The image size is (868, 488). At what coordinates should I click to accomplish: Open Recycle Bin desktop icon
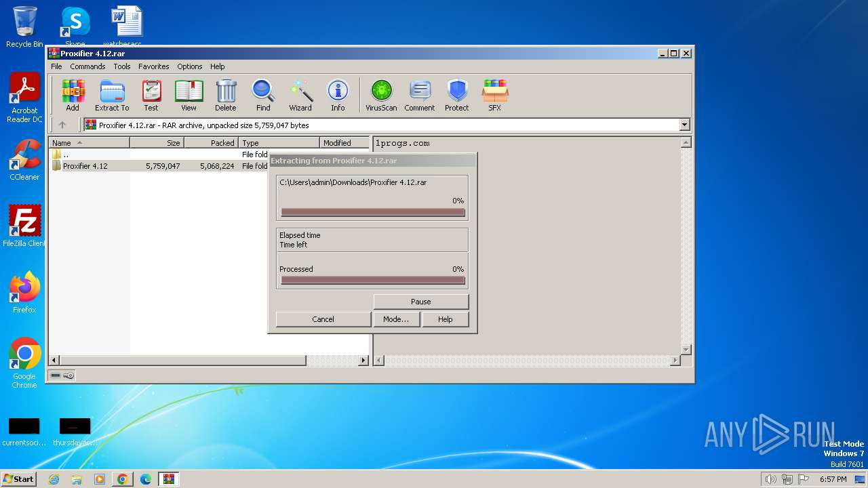[24, 27]
